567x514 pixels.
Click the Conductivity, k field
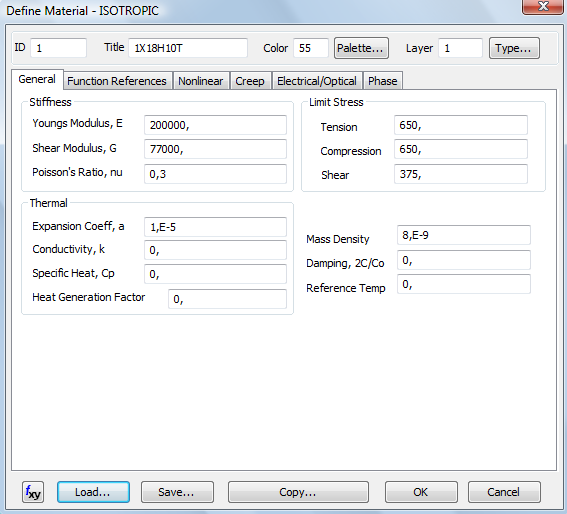[x=216, y=250]
